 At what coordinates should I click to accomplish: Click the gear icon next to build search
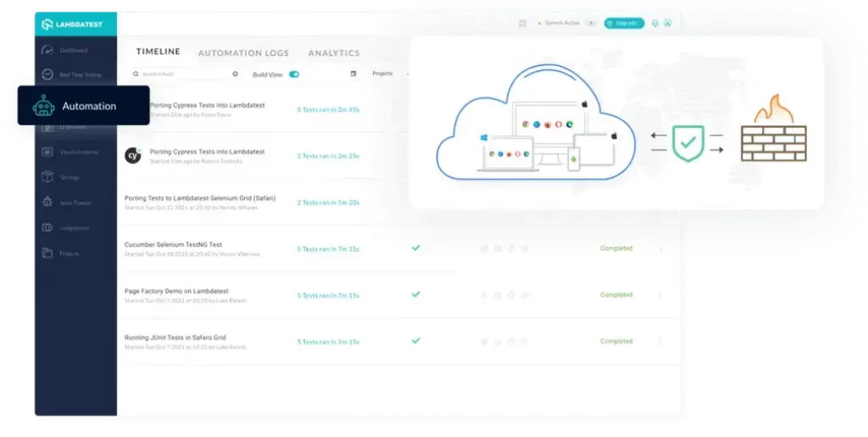(x=236, y=74)
